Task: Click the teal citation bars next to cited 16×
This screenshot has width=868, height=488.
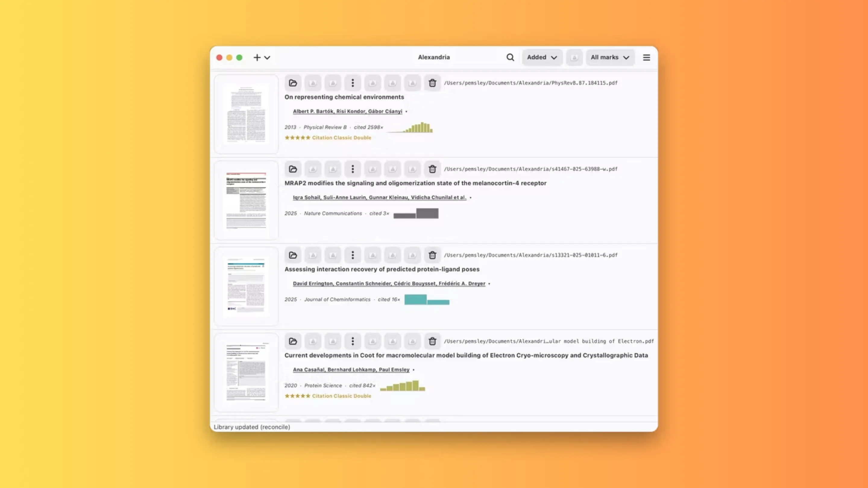Action: click(x=426, y=299)
